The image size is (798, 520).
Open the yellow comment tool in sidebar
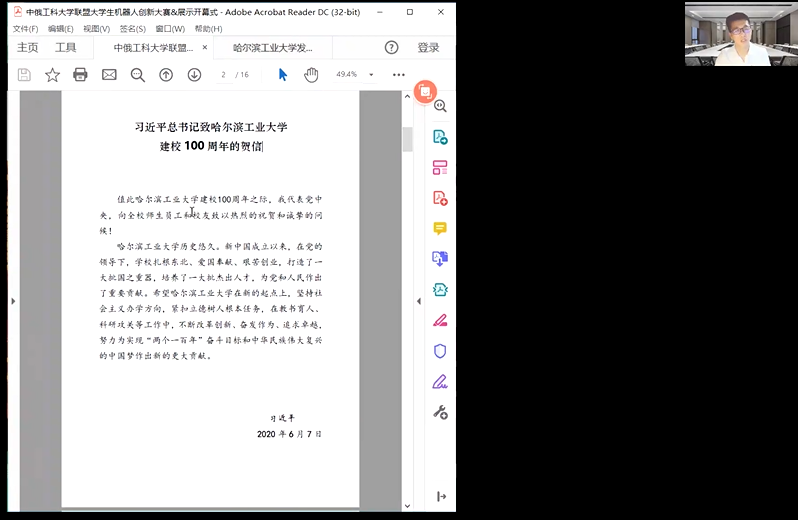440,229
